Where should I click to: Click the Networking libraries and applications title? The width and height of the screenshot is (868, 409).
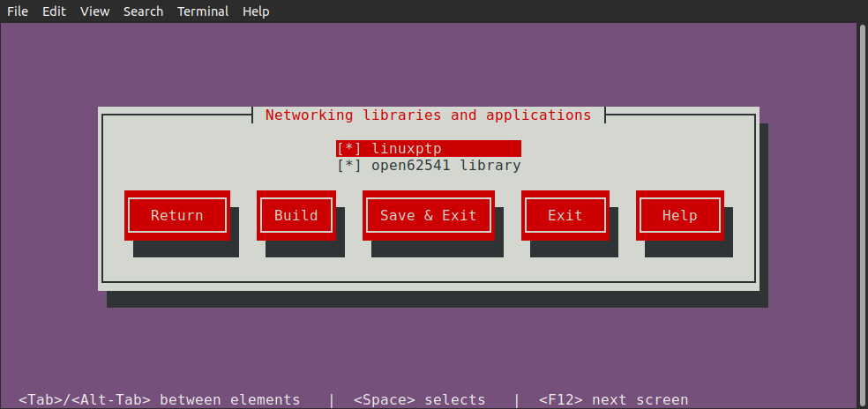[428, 115]
